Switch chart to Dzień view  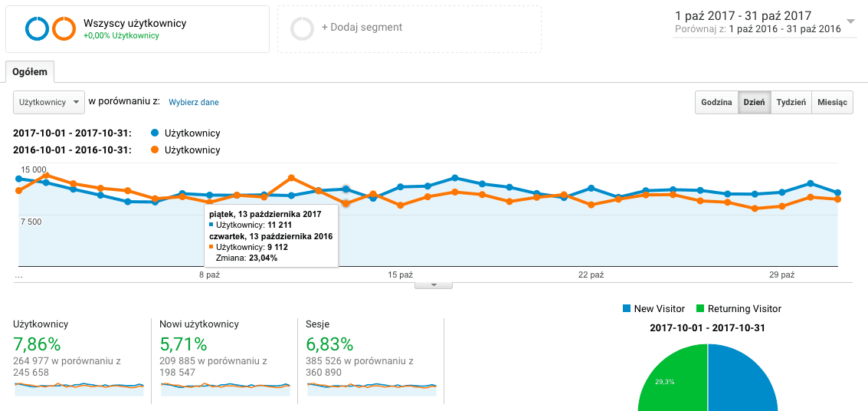tap(754, 103)
